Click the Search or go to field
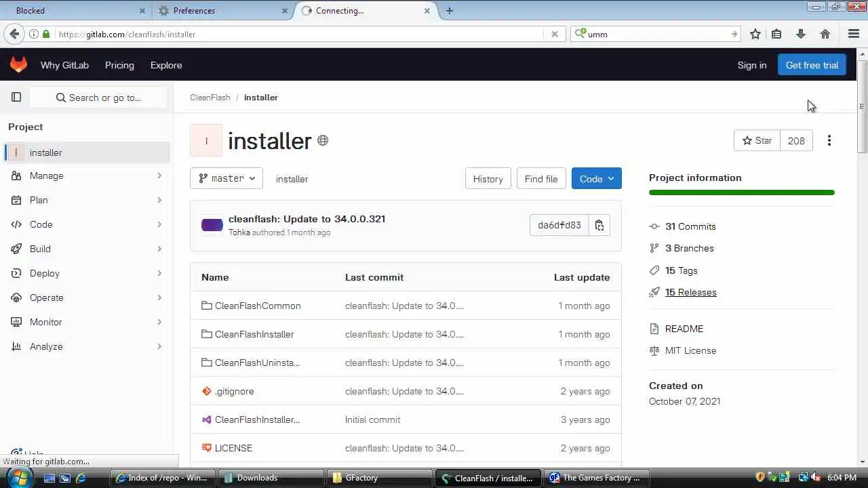 [x=98, y=98]
